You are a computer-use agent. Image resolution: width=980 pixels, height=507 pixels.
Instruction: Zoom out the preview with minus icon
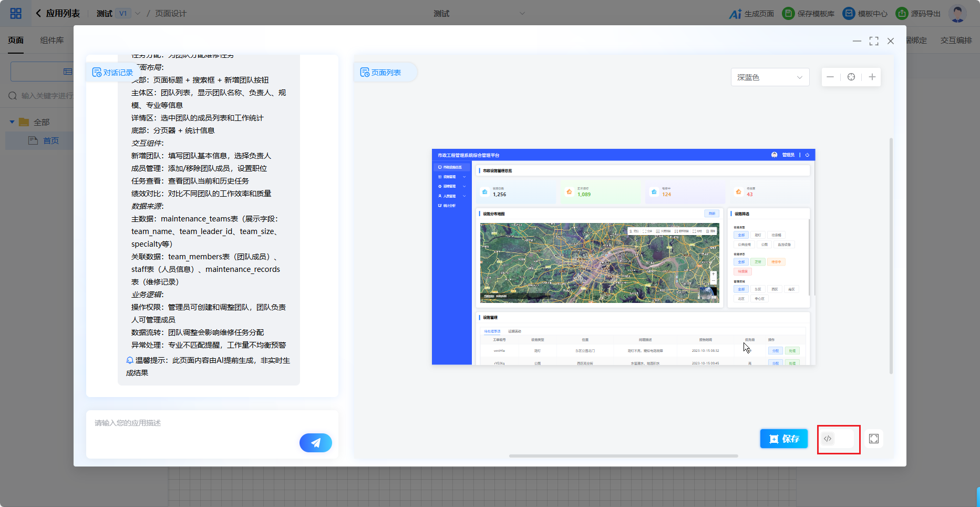[830, 77]
